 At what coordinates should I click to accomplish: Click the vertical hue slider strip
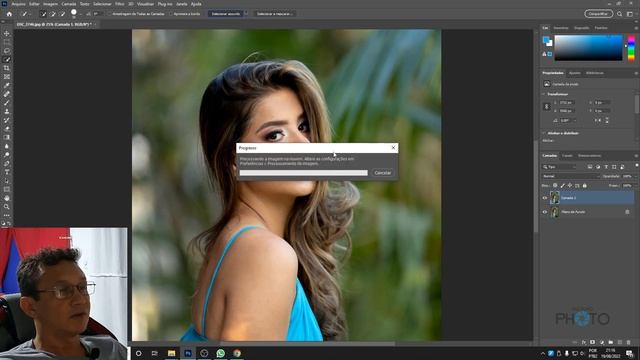(631, 48)
